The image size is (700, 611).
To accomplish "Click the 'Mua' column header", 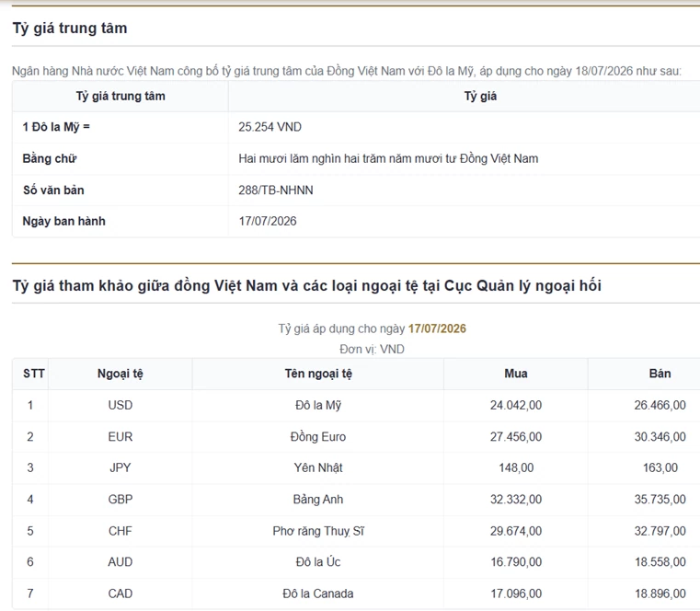I will pyautogui.click(x=516, y=374).
